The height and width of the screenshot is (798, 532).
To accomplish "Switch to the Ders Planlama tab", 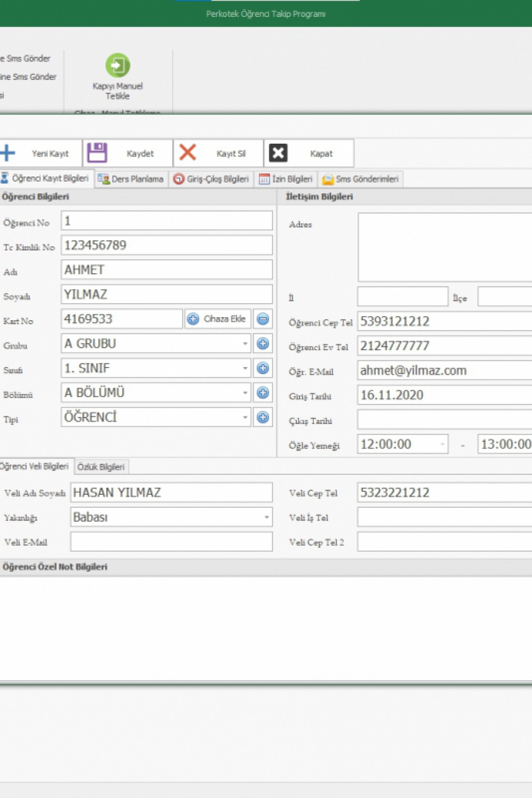I will pos(132,179).
